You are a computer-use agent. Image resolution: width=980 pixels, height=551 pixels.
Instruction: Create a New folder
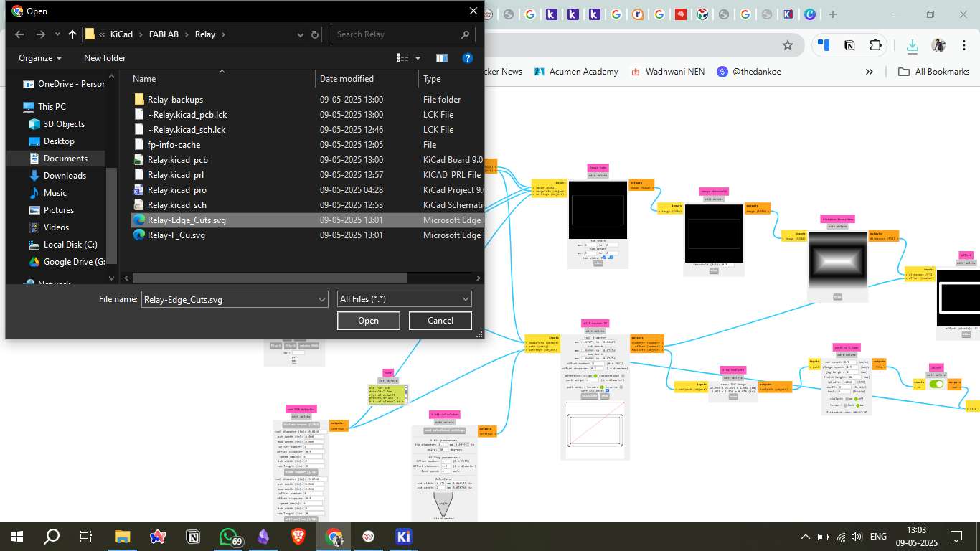point(105,58)
